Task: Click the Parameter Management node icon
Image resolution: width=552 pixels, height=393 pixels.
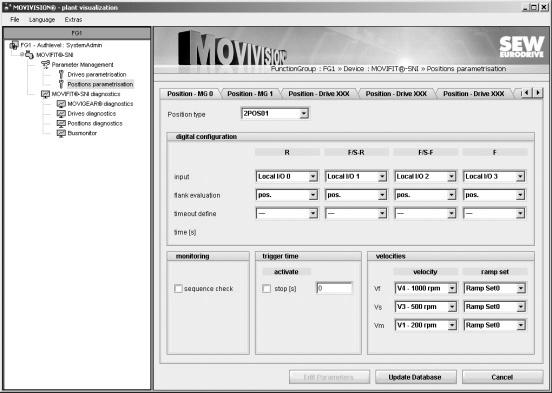Action: coord(45,64)
